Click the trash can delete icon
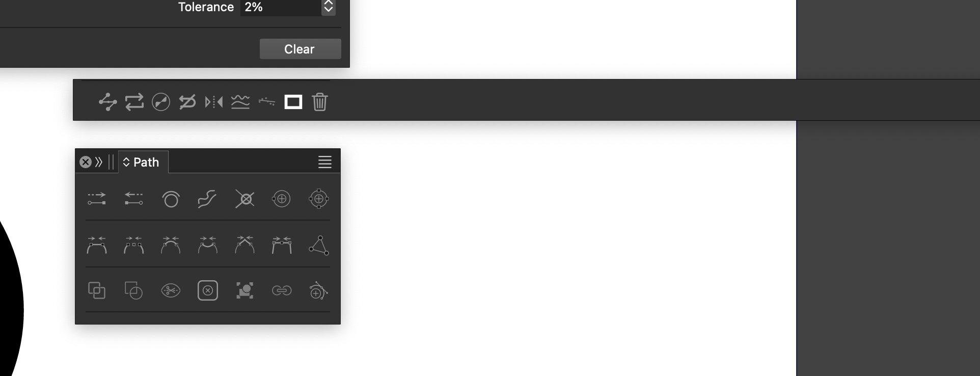Screen dimensions: 980x376 (320, 102)
